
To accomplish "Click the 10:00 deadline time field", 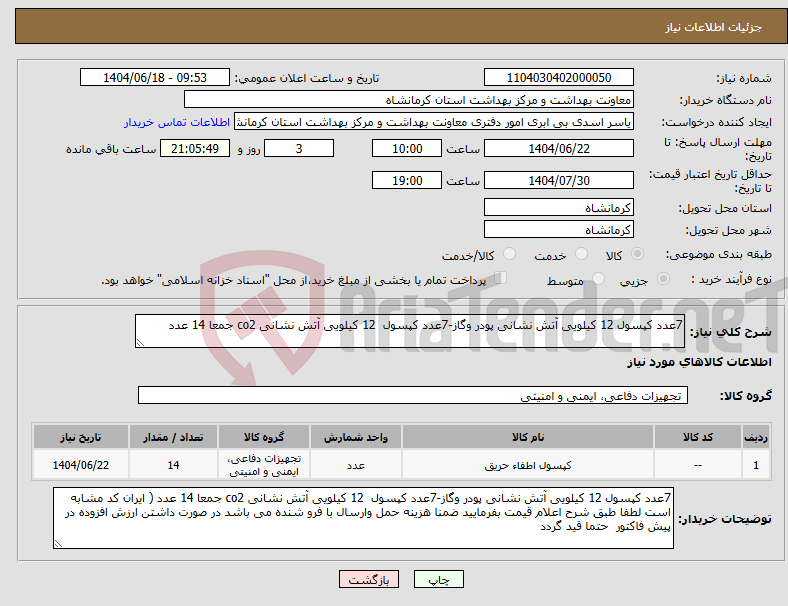I will click(407, 148).
